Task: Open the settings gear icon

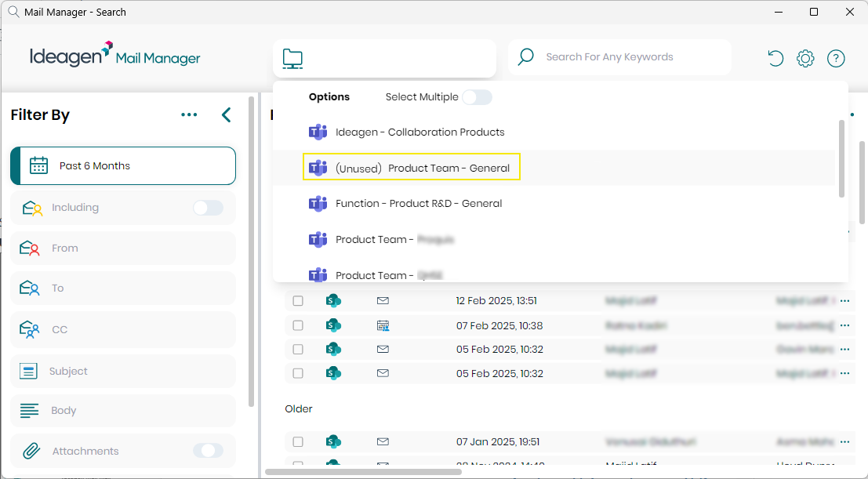Action: 805,58
